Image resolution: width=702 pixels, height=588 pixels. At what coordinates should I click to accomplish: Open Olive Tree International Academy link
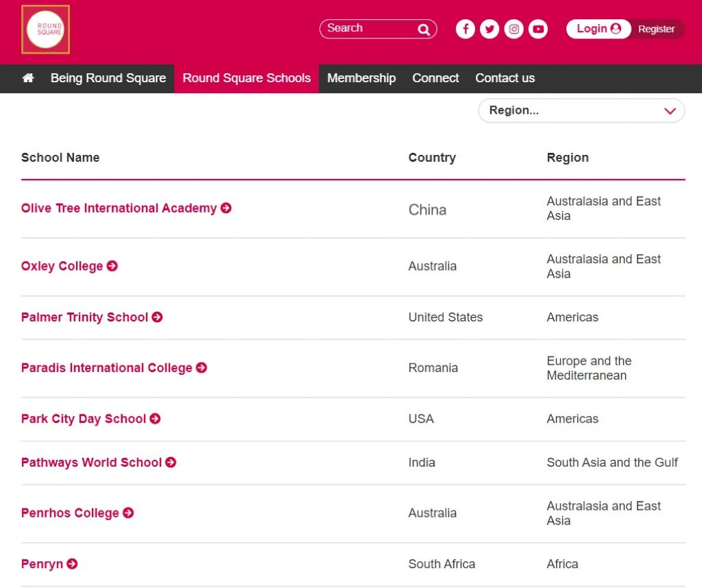119,208
